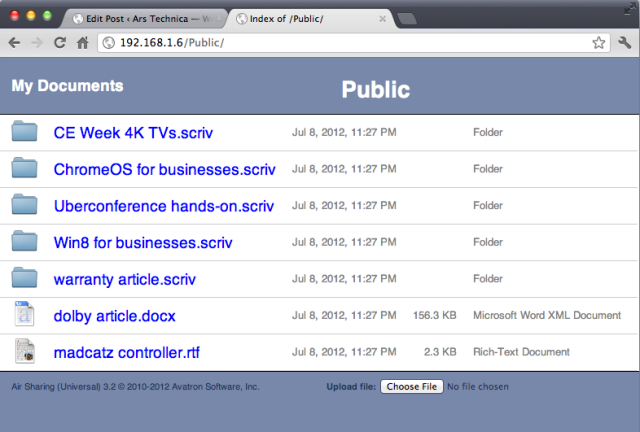The height and width of the screenshot is (432, 640).
Task: Open the warranty article.scriv folder link
Action: click(124, 280)
